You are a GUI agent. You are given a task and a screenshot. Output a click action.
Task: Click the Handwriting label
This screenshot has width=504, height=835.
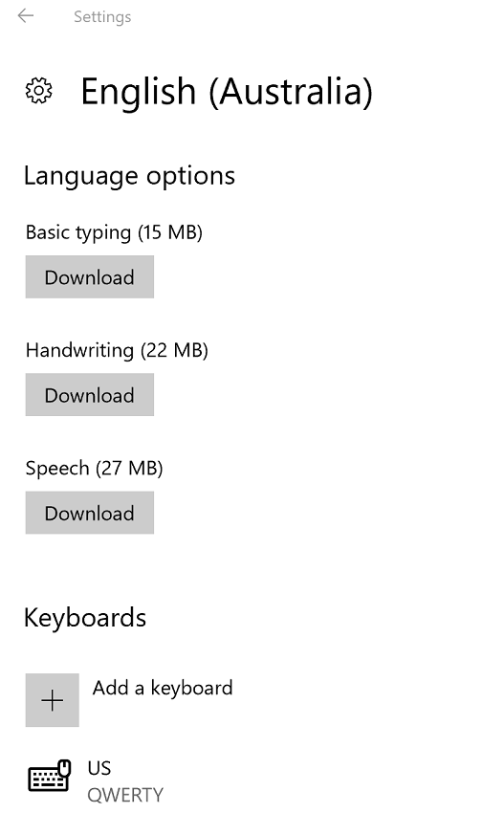[x=79, y=350]
